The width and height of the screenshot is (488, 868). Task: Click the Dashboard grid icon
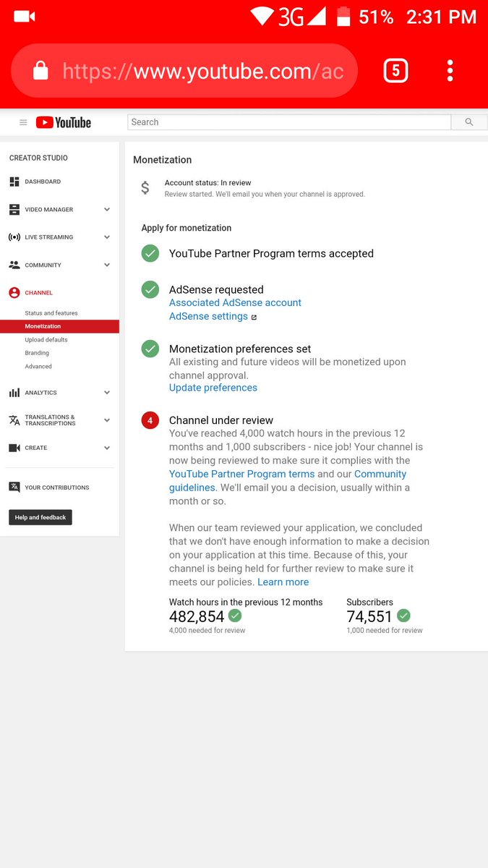coord(14,182)
